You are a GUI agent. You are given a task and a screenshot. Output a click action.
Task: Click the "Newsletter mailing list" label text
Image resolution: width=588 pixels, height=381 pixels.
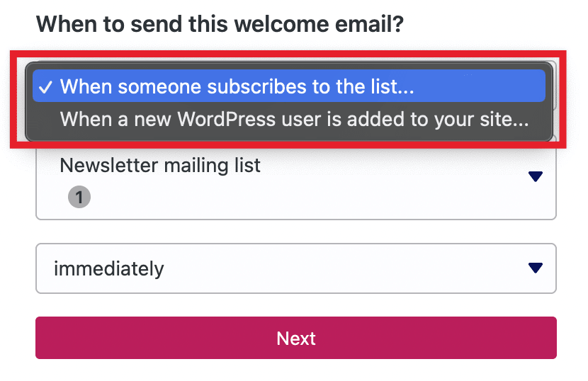tap(160, 166)
